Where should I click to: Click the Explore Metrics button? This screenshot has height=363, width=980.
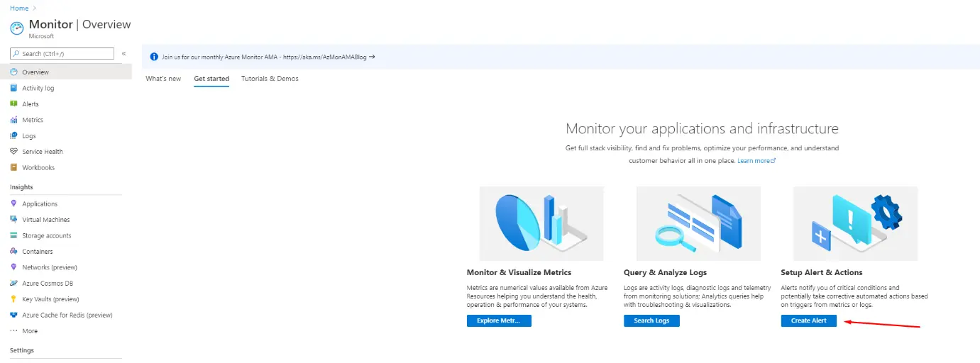(499, 321)
